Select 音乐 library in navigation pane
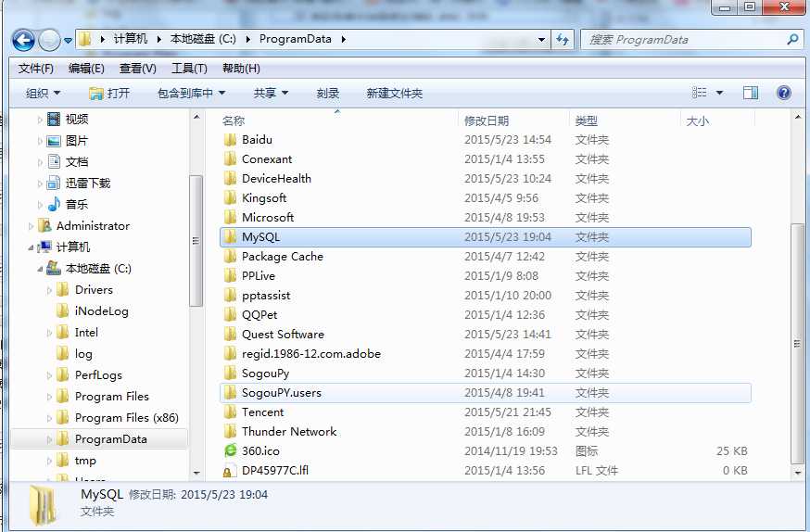 76,204
